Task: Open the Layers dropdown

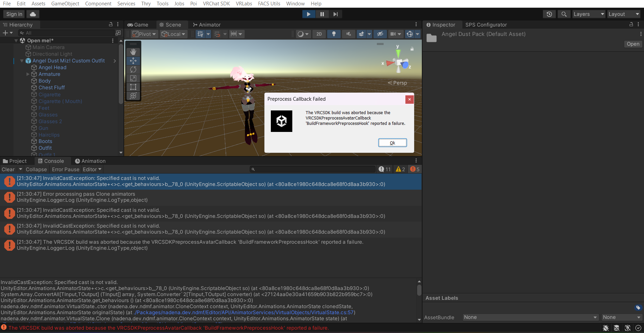Action: click(589, 14)
